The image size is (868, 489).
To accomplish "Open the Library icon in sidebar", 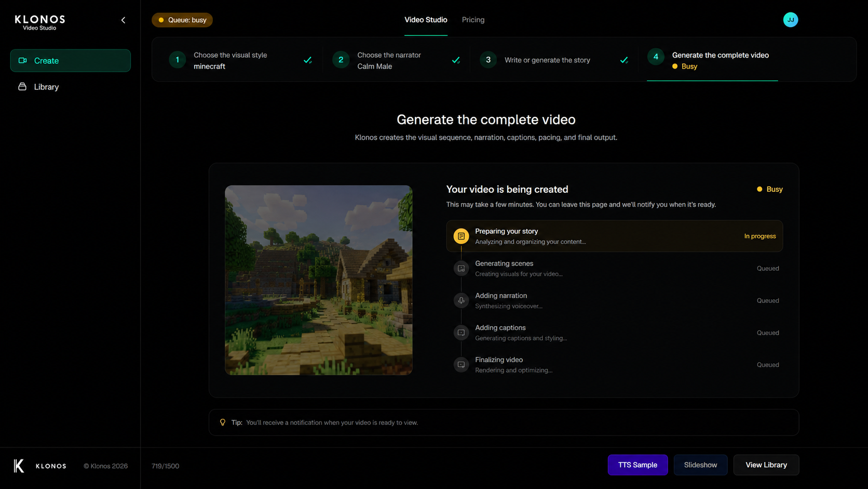I will coord(22,87).
